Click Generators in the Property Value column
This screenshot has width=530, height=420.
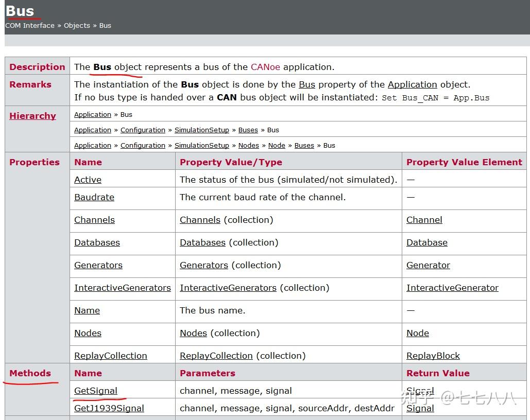pyautogui.click(x=203, y=265)
